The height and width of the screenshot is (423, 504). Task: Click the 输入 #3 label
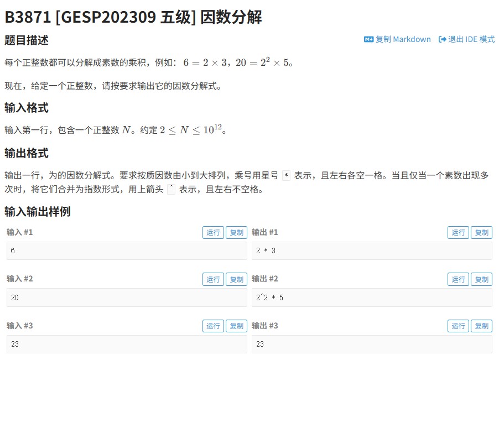tap(19, 326)
